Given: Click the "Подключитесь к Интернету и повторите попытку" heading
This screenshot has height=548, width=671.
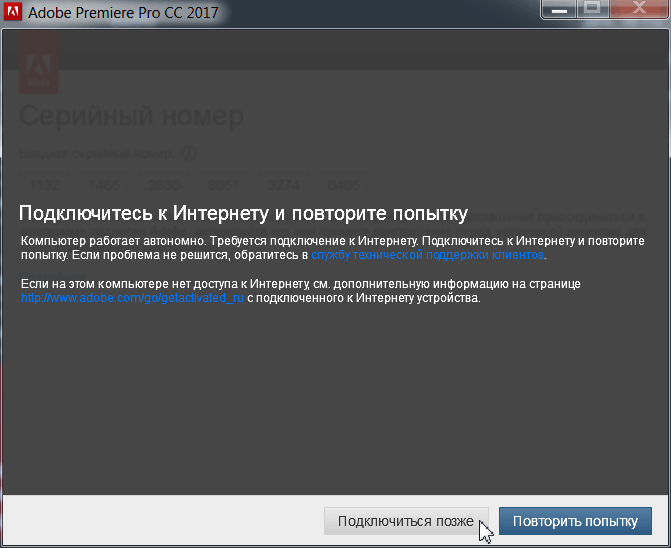Looking at the screenshot, I should click(x=244, y=214).
